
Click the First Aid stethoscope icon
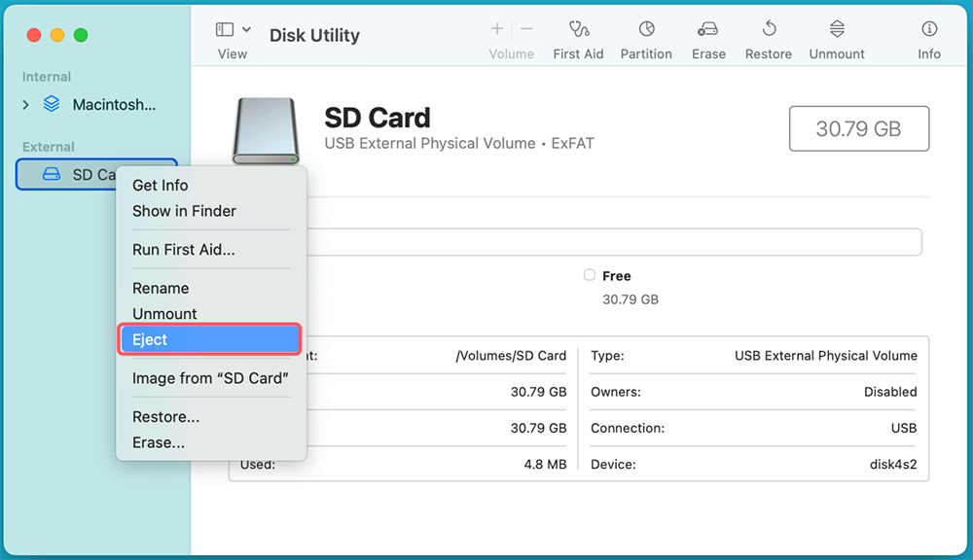pyautogui.click(x=579, y=29)
